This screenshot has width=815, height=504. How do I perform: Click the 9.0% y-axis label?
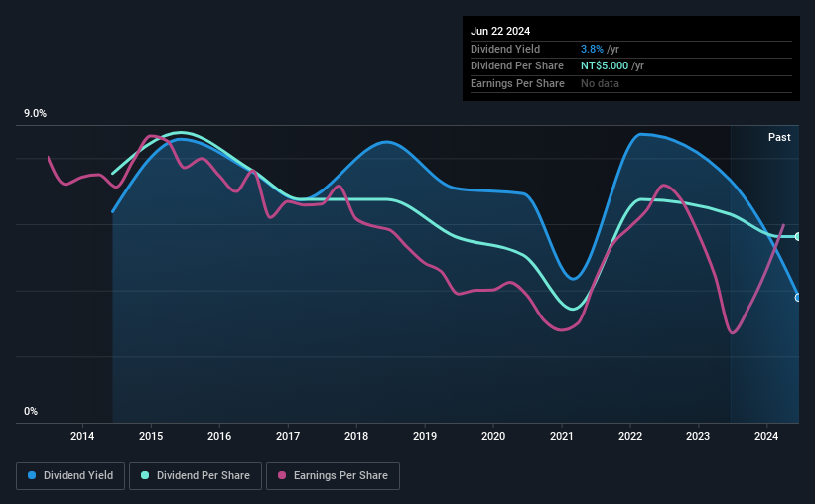tap(36, 114)
